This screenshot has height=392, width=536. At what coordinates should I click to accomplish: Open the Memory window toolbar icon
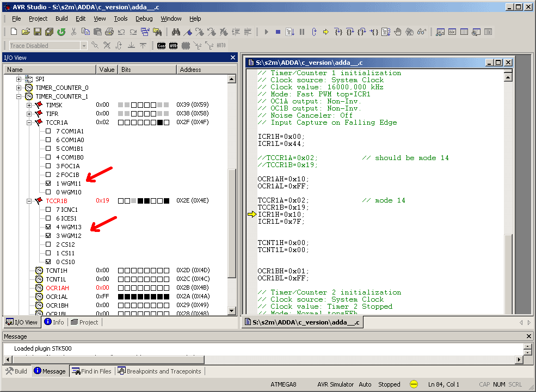(464, 32)
